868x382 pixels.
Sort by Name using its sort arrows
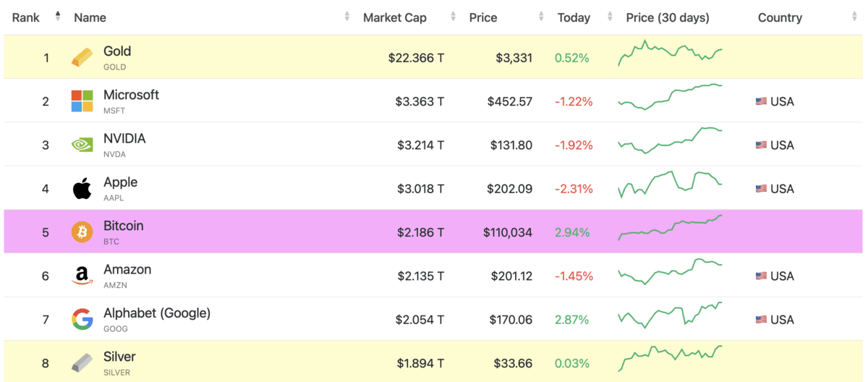[x=347, y=17]
